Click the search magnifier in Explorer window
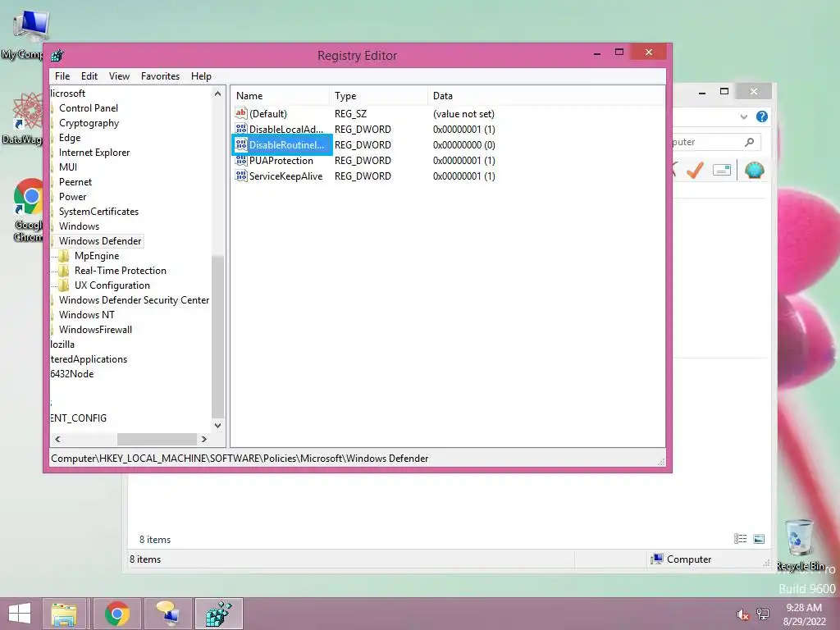Screen dimensions: 840x630 coord(749,142)
